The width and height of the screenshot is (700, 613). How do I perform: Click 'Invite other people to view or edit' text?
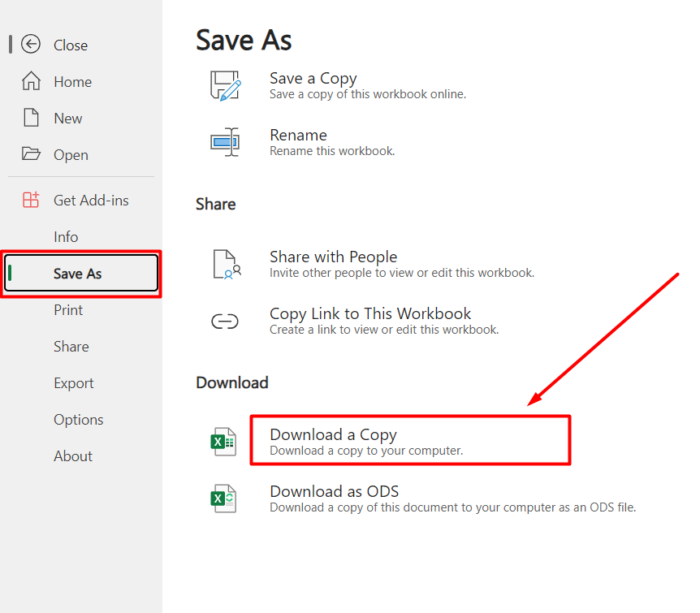[x=402, y=273]
